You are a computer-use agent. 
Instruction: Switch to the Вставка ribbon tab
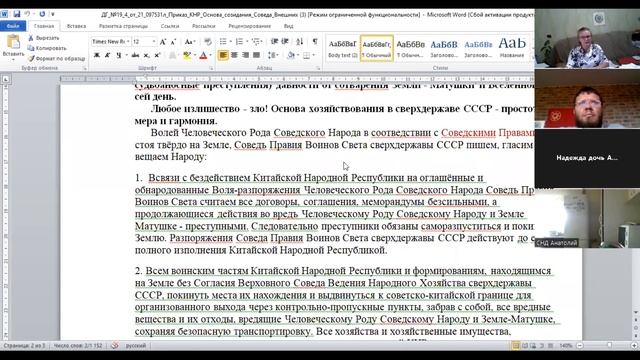tap(76, 26)
